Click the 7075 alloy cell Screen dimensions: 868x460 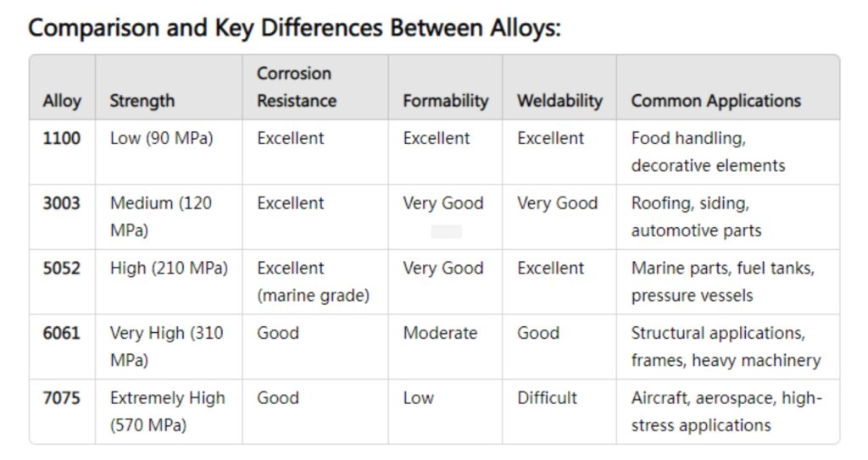61,397
